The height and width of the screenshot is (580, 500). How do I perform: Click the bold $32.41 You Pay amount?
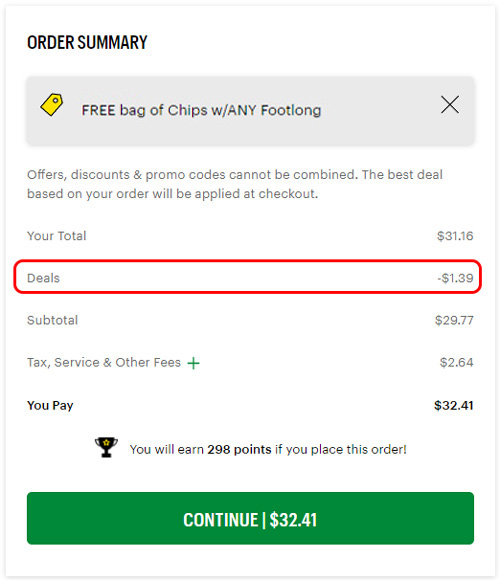(454, 405)
